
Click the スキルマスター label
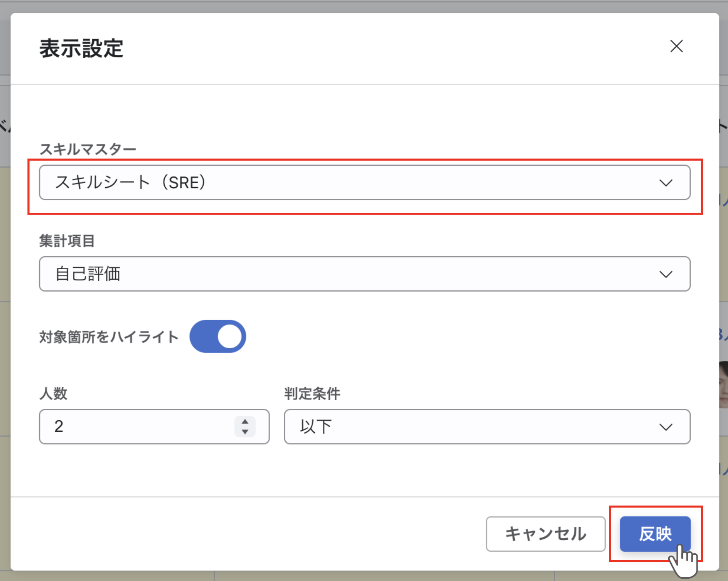[x=88, y=149]
